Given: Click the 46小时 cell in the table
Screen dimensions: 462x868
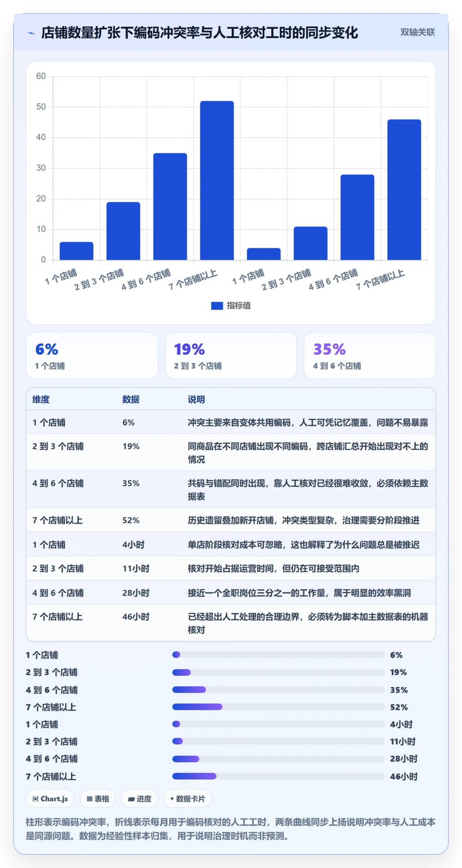Looking at the screenshot, I should 136,616.
